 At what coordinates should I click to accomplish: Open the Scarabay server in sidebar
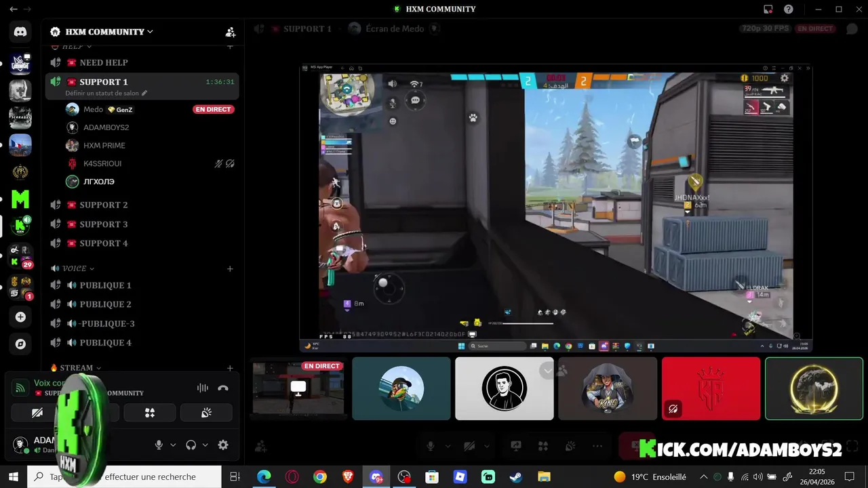coord(20,117)
